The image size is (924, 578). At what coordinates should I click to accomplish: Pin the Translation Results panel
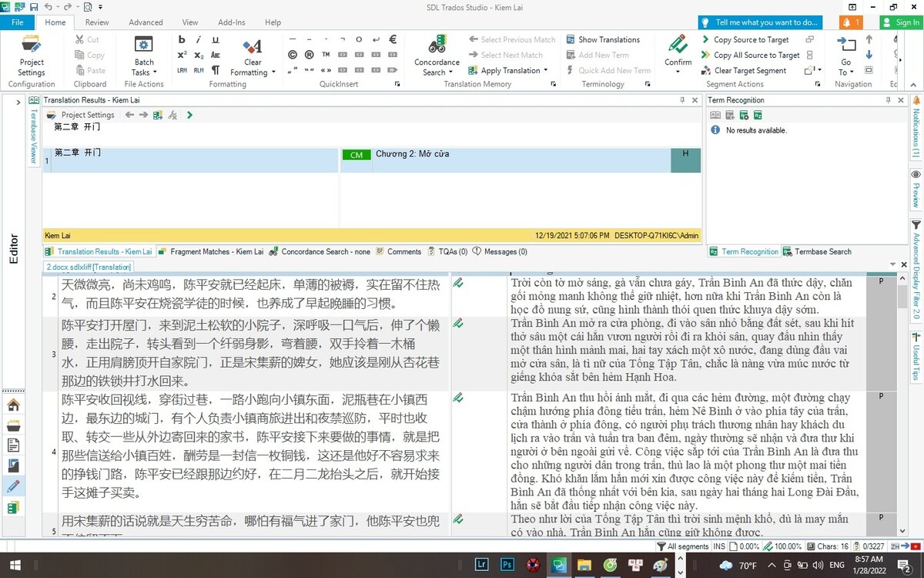click(x=682, y=100)
